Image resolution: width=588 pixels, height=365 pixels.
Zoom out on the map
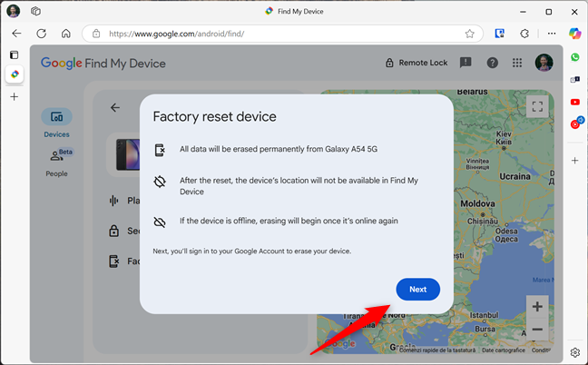tap(537, 330)
